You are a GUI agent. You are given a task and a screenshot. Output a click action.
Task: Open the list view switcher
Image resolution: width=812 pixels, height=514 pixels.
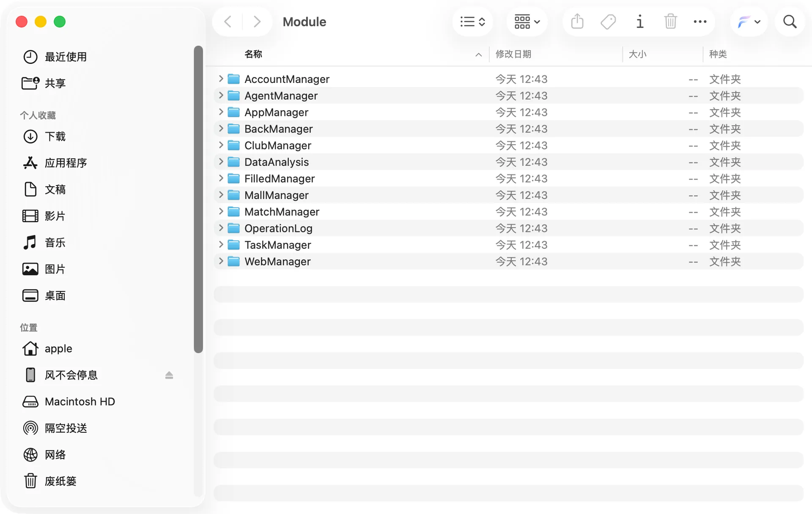pos(472,22)
